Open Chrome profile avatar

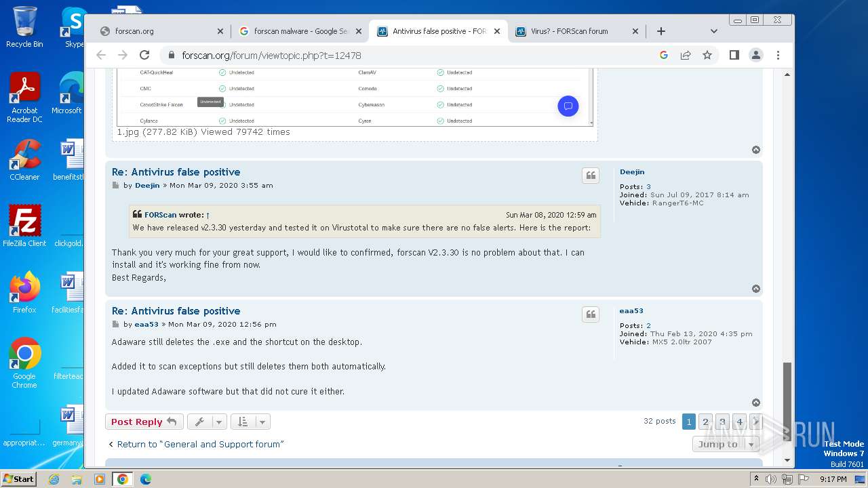tap(756, 55)
